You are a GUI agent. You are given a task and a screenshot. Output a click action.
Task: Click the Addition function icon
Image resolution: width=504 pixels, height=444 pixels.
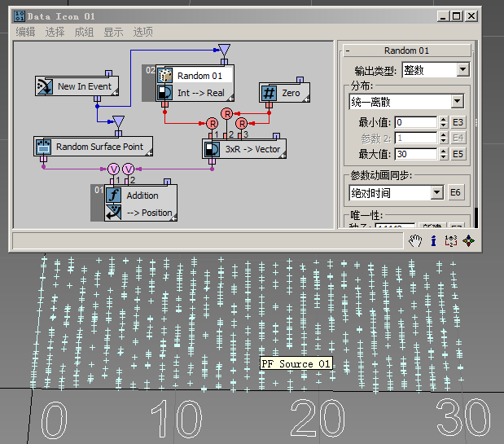(x=113, y=195)
